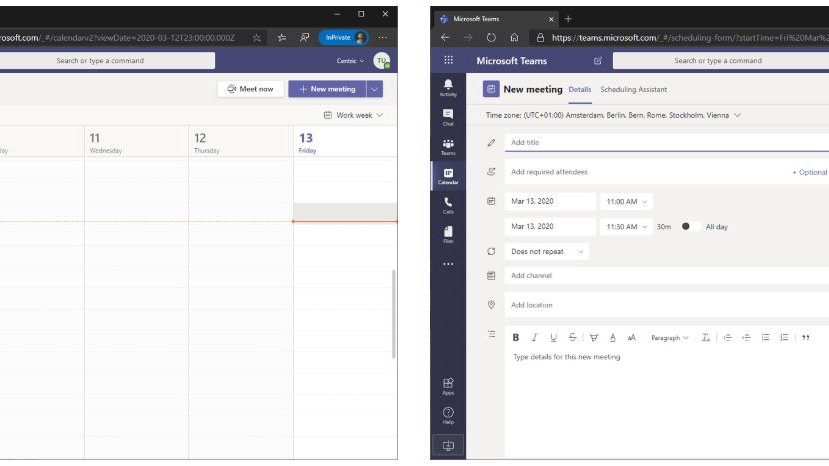Open Calls in Teams sidebar
Image resolution: width=829 pixels, height=466 pixels.
pyautogui.click(x=448, y=205)
